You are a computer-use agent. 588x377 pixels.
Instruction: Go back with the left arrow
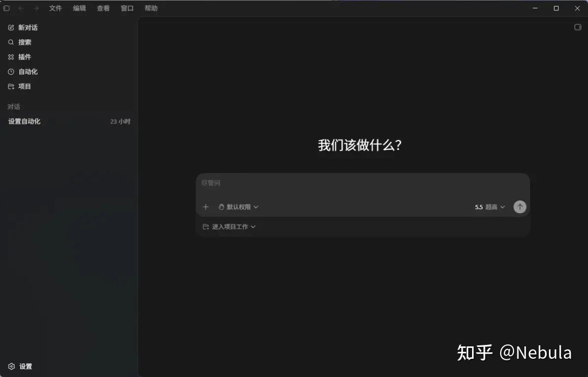click(x=21, y=8)
